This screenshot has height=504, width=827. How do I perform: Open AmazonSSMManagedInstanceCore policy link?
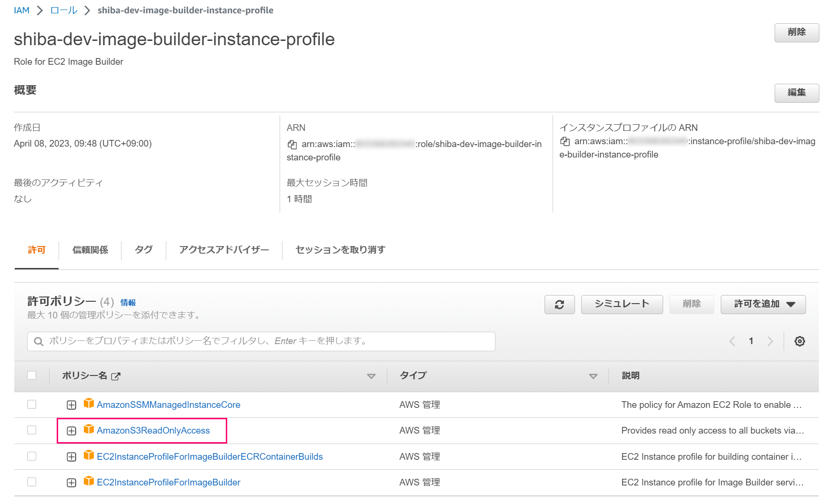(169, 405)
